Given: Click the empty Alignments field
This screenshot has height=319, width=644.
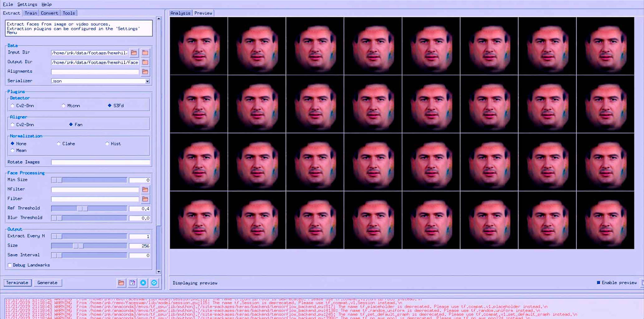Looking at the screenshot, I should point(95,71).
